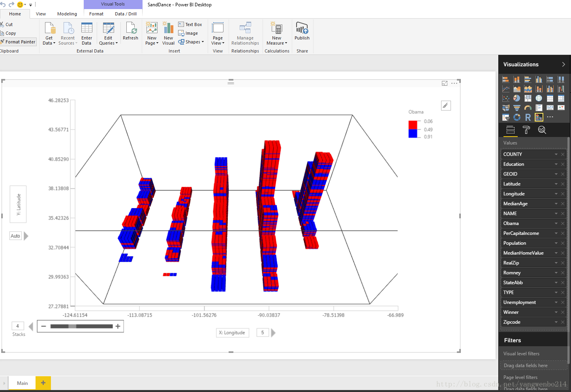571x392 pixels.
Task: Select the clustered column chart visual
Action: pos(539,79)
